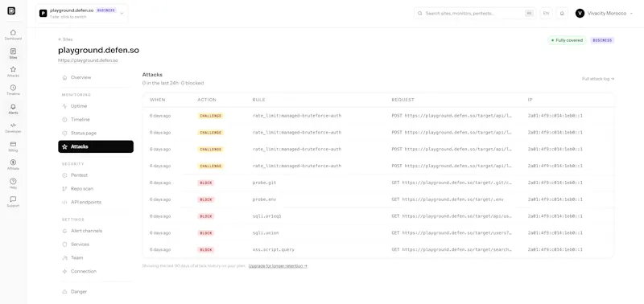Image resolution: width=644 pixels, height=304 pixels.
Task: Click the user avatar V
Action: (580, 13)
